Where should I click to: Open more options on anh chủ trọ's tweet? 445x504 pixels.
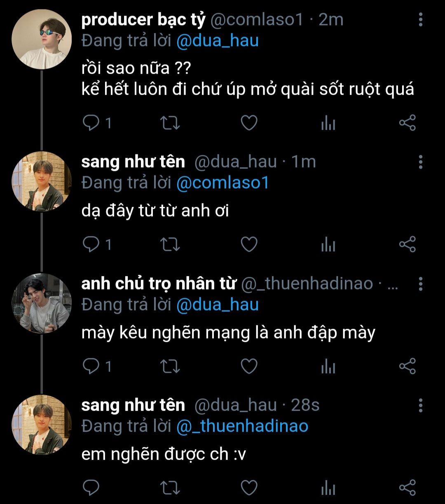click(420, 284)
